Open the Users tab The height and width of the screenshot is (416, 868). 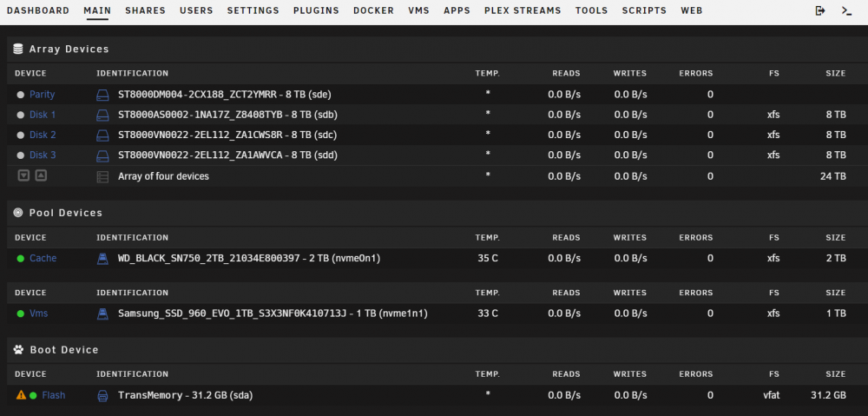tap(196, 10)
